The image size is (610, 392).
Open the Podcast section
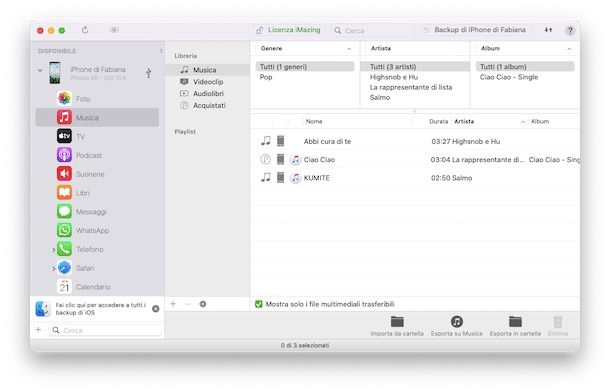click(97, 155)
